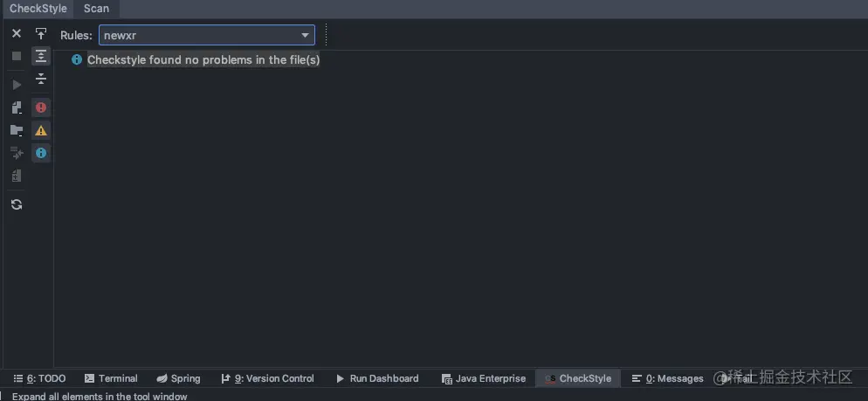Image resolution: width=868 pixels, height=401 pixels.
Task: Click status text 'Expand all elements in the tool window'
Action: pyautogui.click(x=100, y=397)
